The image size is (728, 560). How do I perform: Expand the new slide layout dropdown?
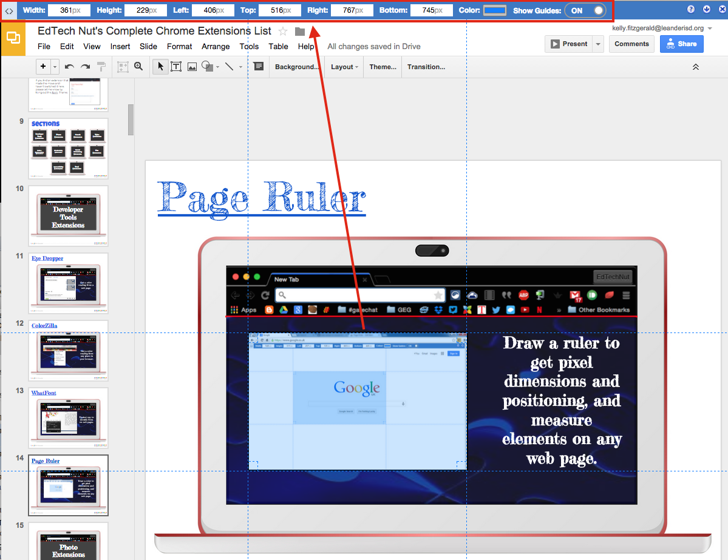pyautogui.click(x=55, y=66)
